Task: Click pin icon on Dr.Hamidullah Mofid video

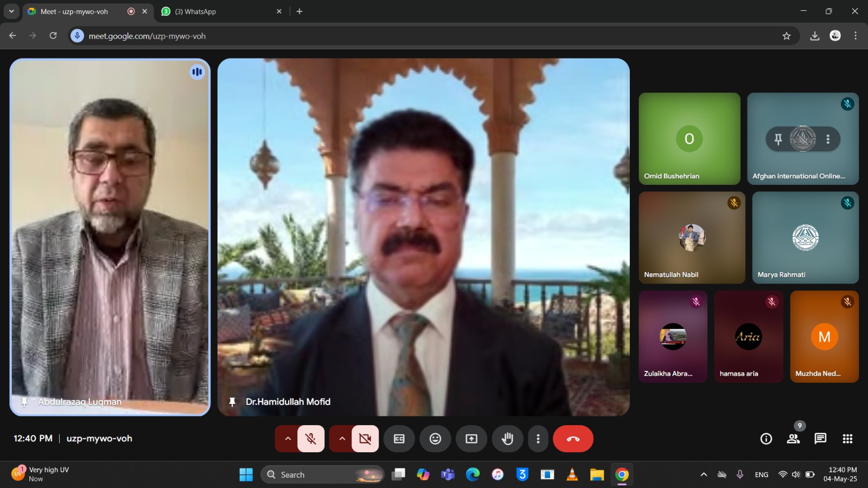Action: tap(232, 402)
